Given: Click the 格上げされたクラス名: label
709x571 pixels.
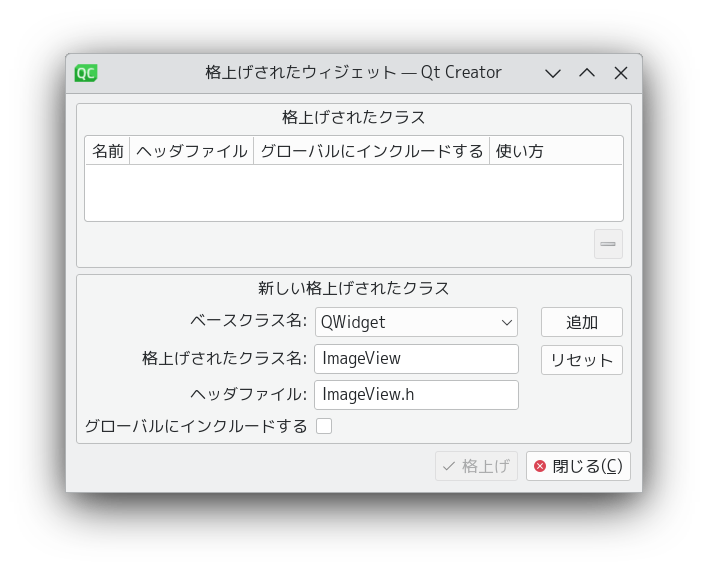Looking at the screenshot, I should 225,358.
